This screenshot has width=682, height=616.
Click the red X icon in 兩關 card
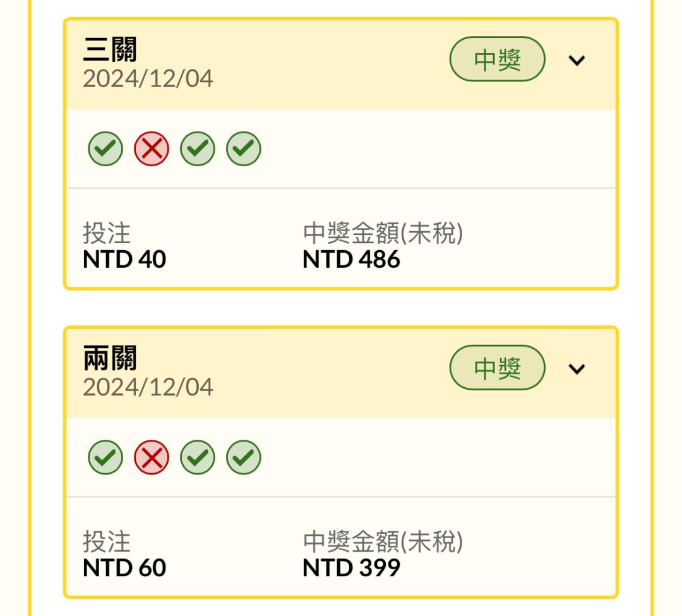152,457
